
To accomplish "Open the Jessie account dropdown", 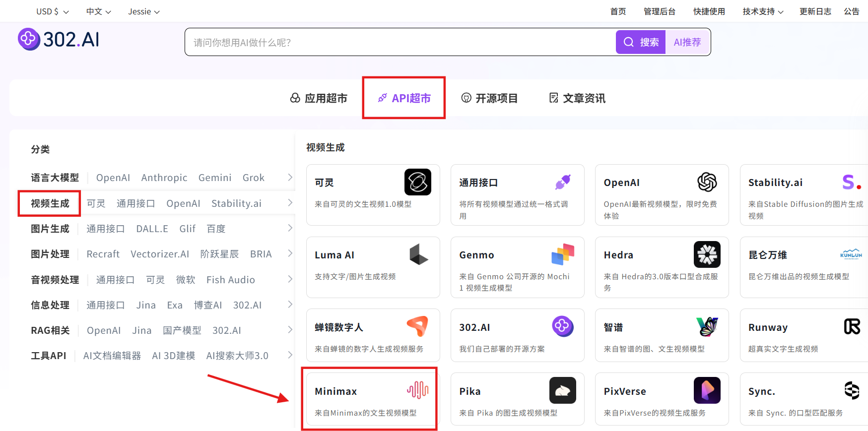I will 144,11.
